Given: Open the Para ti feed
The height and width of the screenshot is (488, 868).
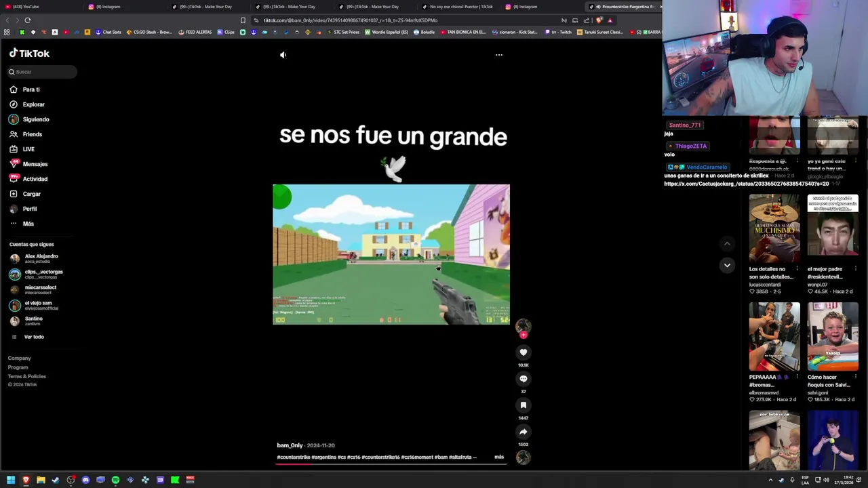Looking at the screenshot, I should pos(24,89).
